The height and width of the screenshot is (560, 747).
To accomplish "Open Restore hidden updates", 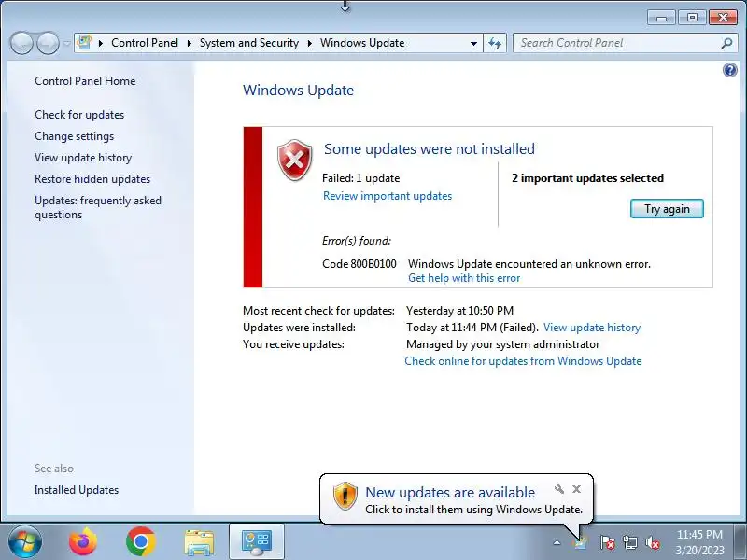I will click(x=92, y=179).
